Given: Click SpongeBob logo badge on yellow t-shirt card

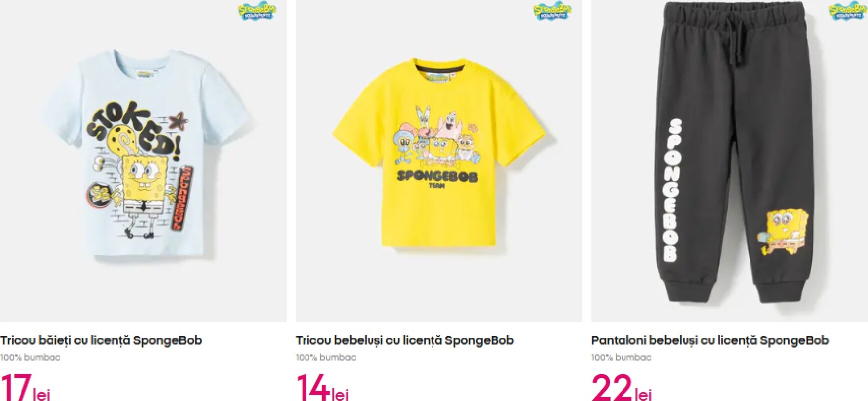Looking at the screenshot, I should (552, 11).
